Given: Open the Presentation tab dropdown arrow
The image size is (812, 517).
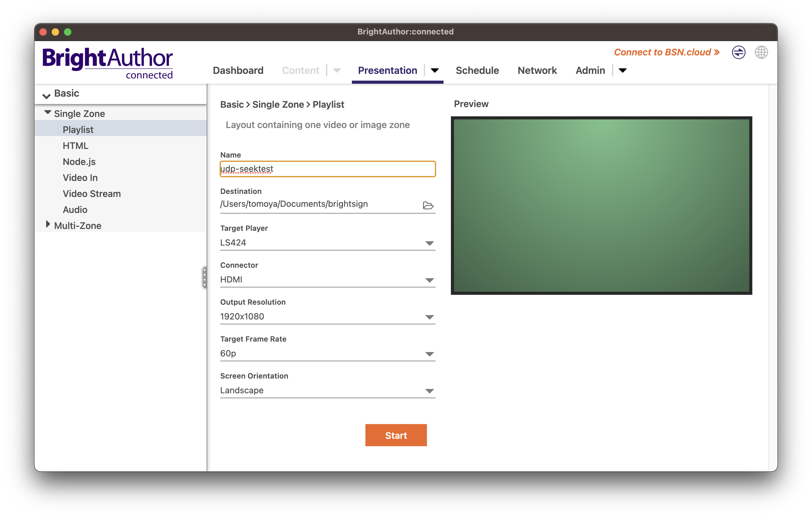Looking at the screenshot, I should [x=435, y=70].
